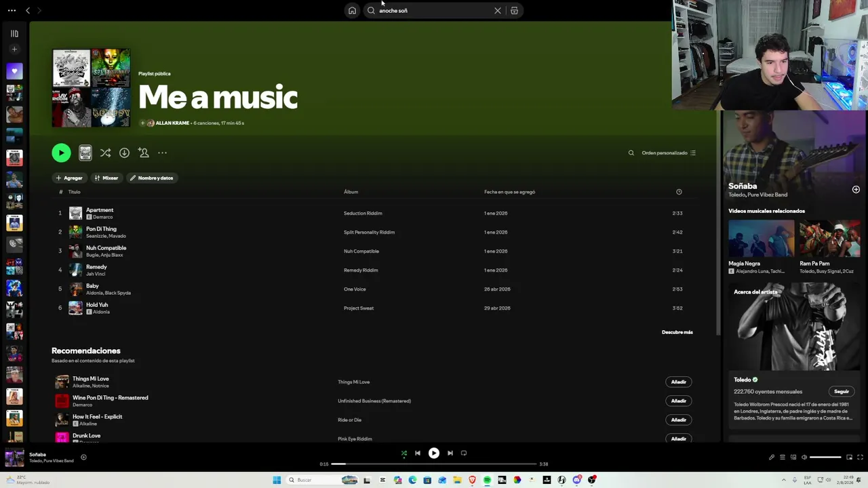Open album 'Project Sweat'

(x=359, y=308)
